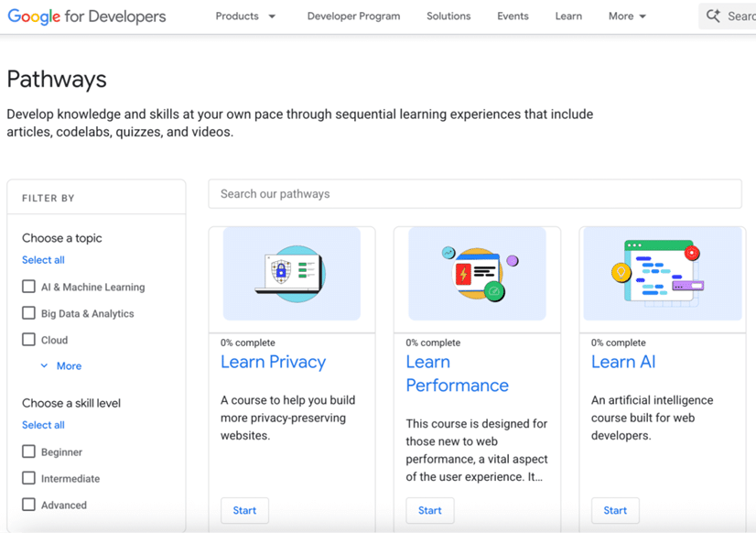Click the search sparkle icon in header
Screen dimensions: 756x533
714,16
